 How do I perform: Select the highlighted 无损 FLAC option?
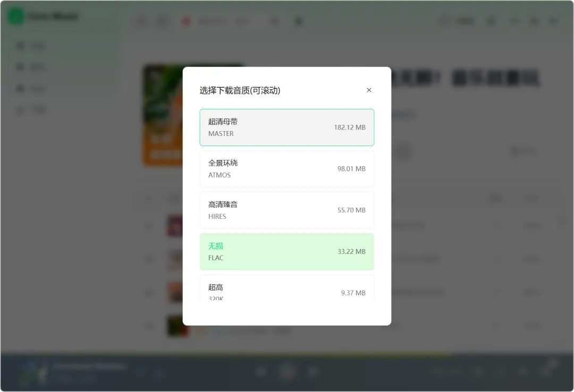coord(286,251)
